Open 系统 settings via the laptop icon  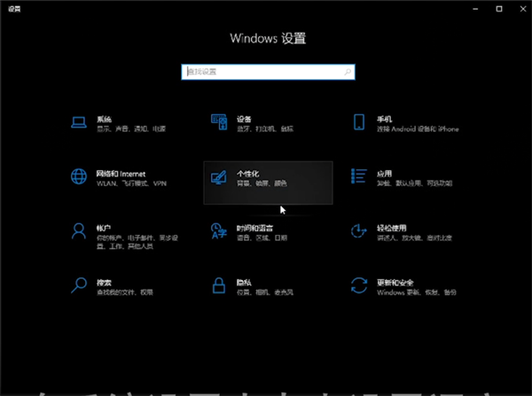click(79, 123)
